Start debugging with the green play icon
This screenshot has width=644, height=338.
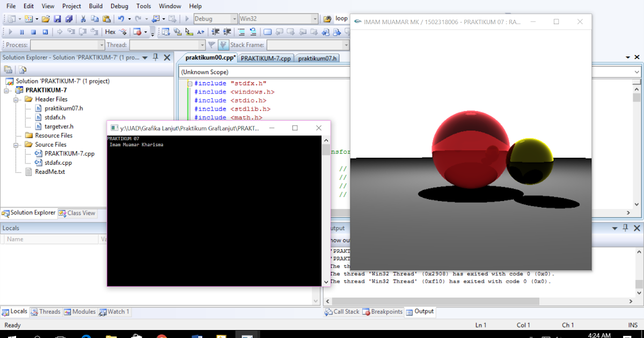pos(10,31)
